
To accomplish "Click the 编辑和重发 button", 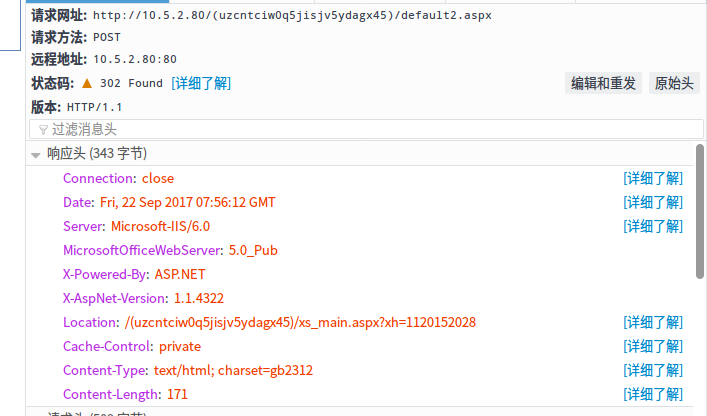I will point(603,83).
